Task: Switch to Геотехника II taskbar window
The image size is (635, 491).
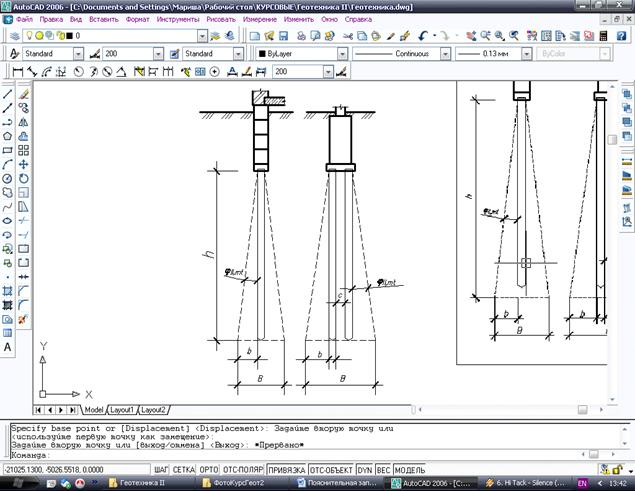Action: point(145,482)
